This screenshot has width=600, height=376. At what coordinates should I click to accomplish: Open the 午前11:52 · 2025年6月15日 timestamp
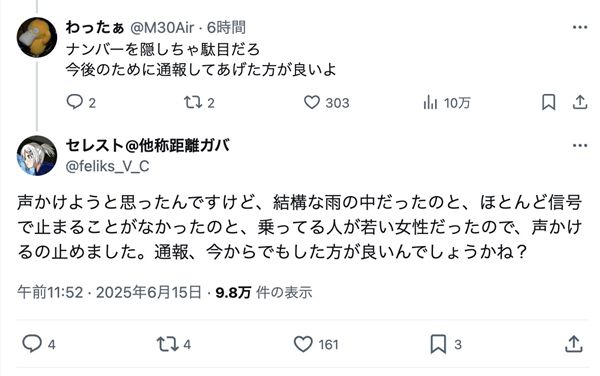[109, 293]
